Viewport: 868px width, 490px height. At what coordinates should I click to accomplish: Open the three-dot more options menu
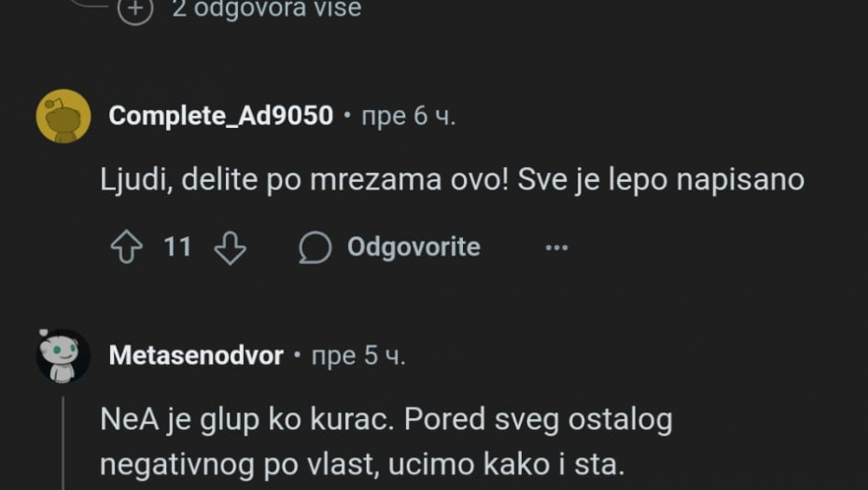pyautogui.click(x=556, y=248)
